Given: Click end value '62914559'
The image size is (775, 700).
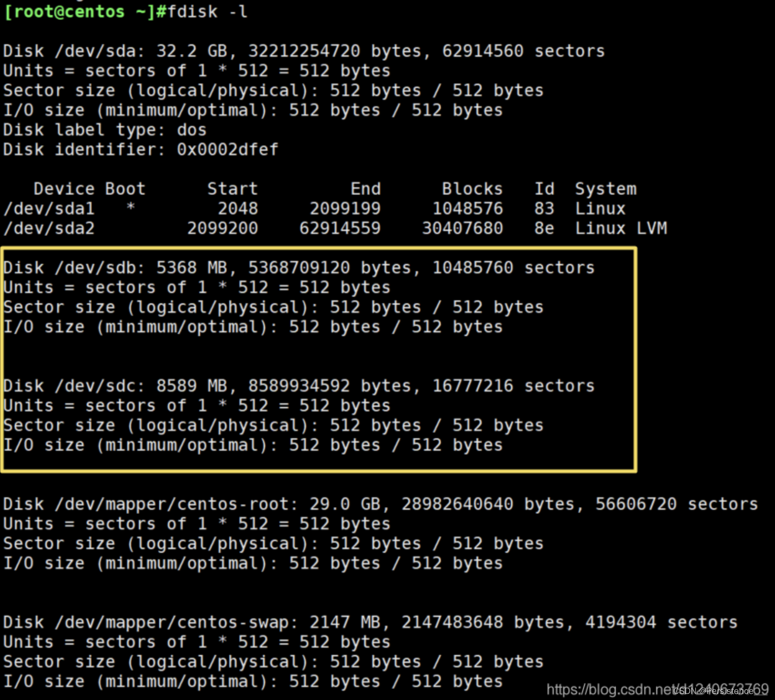Looking at the screenshot, I should click(x=340, y=228).
